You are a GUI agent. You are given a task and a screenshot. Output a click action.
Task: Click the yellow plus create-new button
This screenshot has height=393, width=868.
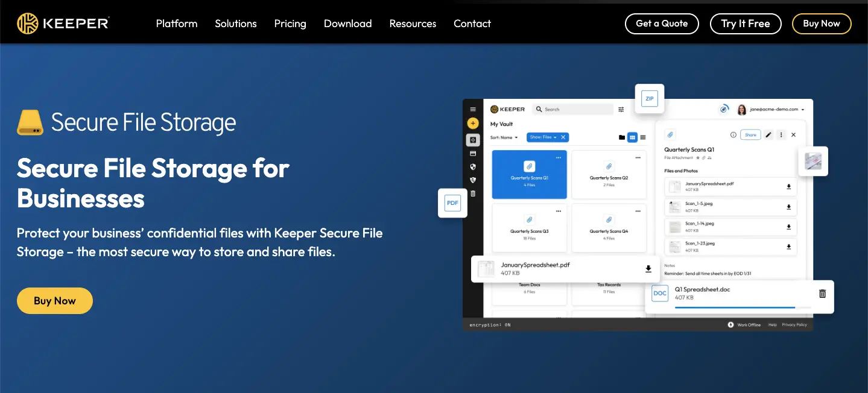pyautogui.click(x=473, y=124)
